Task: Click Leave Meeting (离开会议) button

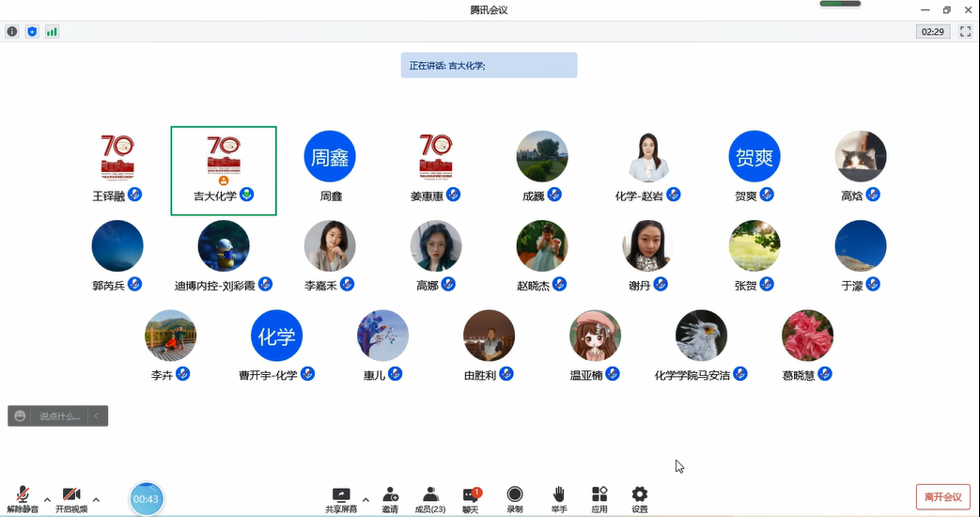Action: 942,496
